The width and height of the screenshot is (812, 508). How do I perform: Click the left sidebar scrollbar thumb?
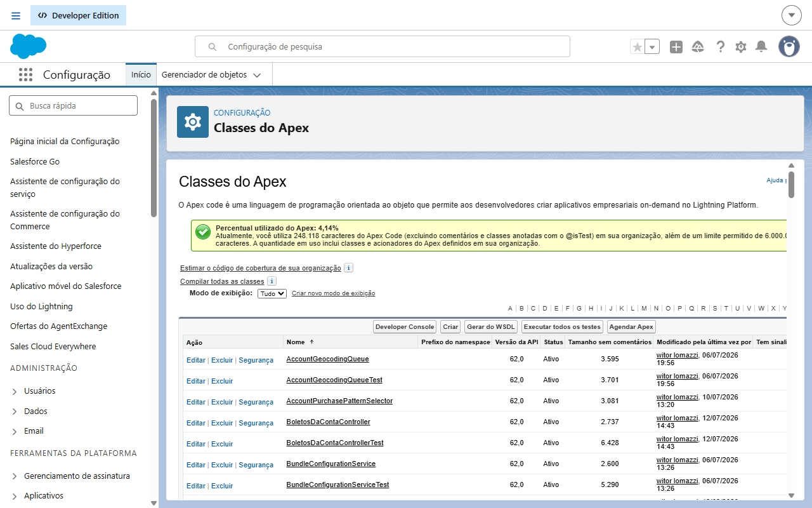click(154, 159)
